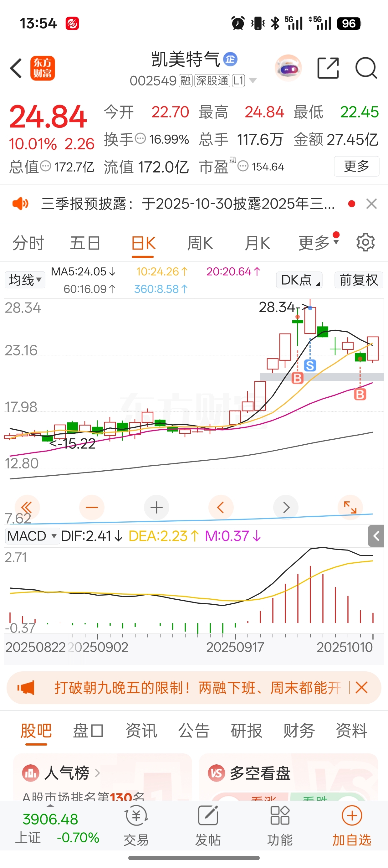Open the 盘口 section tab
Image resolution: width=388 pixels, height=868 pixels.
pos(88,731)
